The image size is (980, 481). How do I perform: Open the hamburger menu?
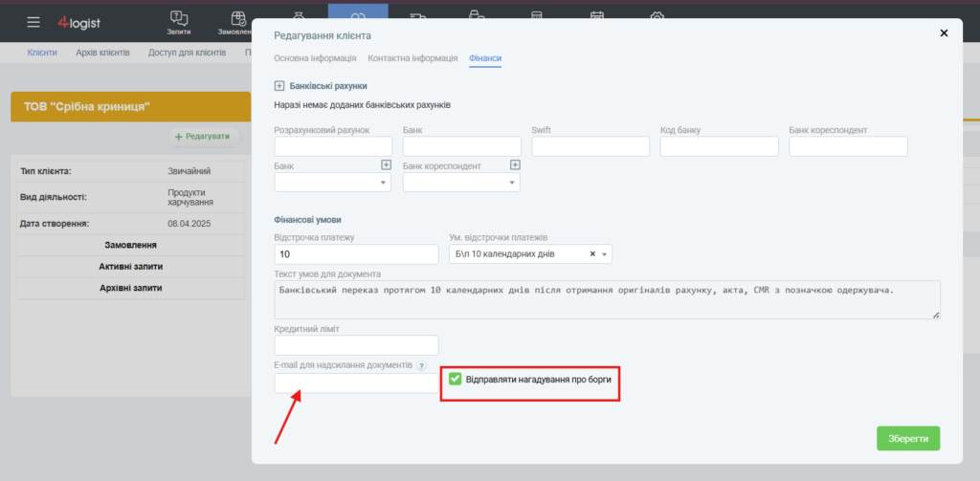(33, 23)
